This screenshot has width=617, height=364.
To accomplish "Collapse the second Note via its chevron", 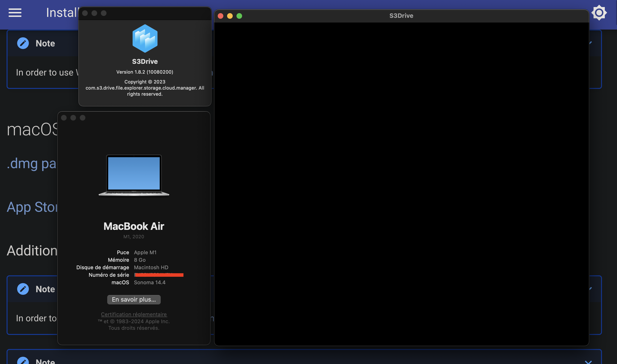I will [591, 289].
